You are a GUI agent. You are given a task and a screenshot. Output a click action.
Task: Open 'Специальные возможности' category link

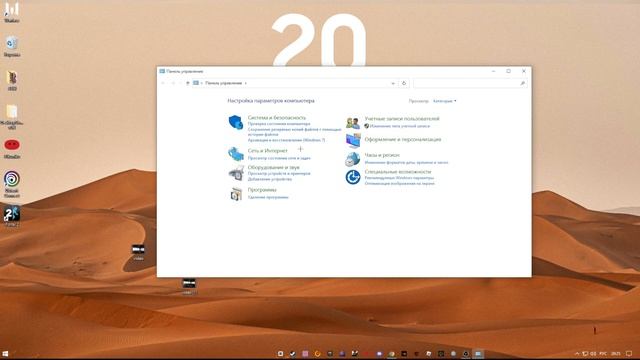(398, 172)
